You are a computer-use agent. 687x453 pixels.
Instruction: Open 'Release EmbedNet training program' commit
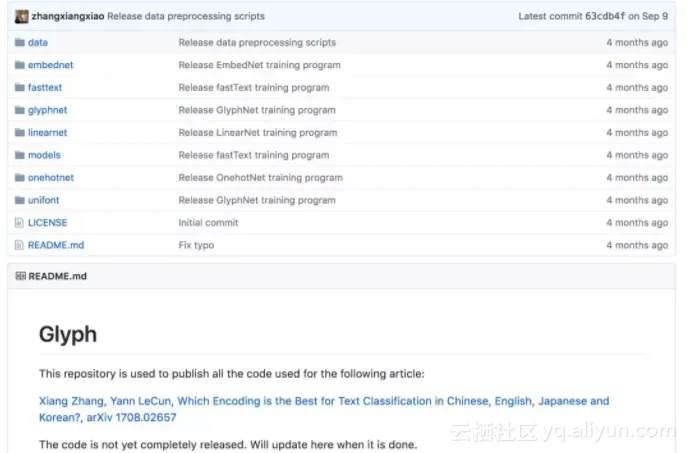pos(259,65)
